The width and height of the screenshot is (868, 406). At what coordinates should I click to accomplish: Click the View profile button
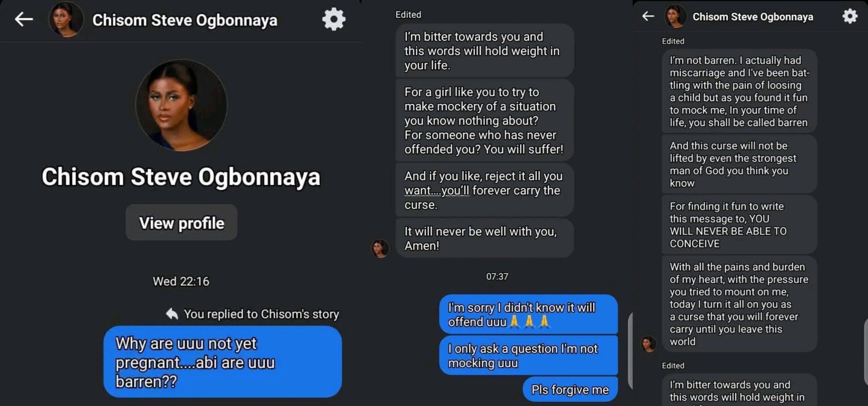[x=181, y=223]
